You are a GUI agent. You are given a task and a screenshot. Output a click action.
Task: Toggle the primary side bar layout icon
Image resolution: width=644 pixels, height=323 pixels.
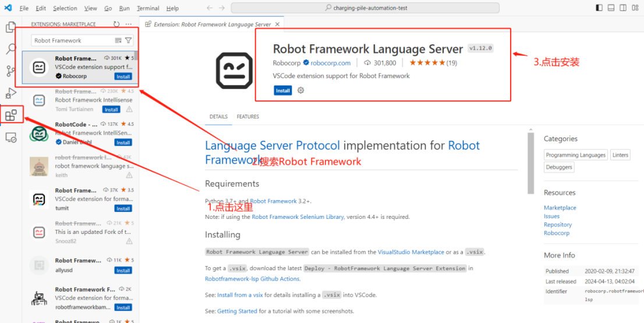click(x=599, y=8)
